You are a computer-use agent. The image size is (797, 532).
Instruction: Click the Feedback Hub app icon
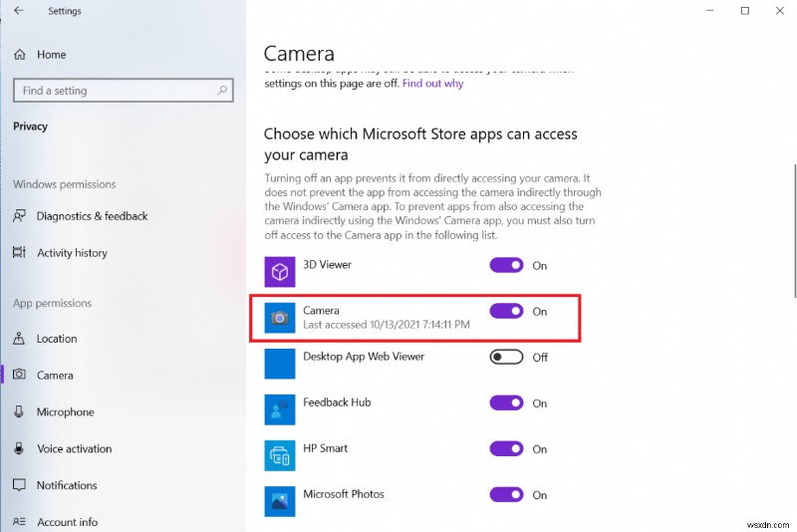280,408
